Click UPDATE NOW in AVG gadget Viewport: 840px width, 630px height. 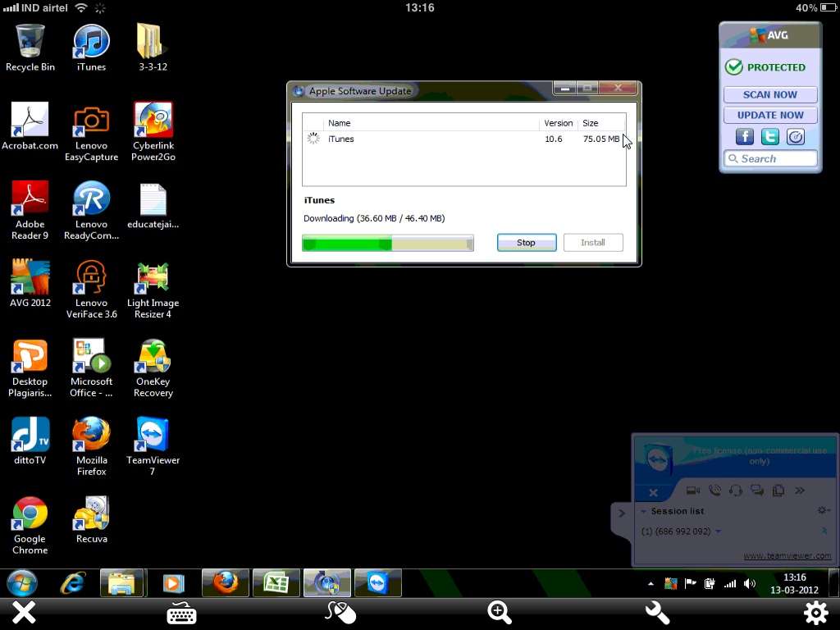[x=769, y=115]
